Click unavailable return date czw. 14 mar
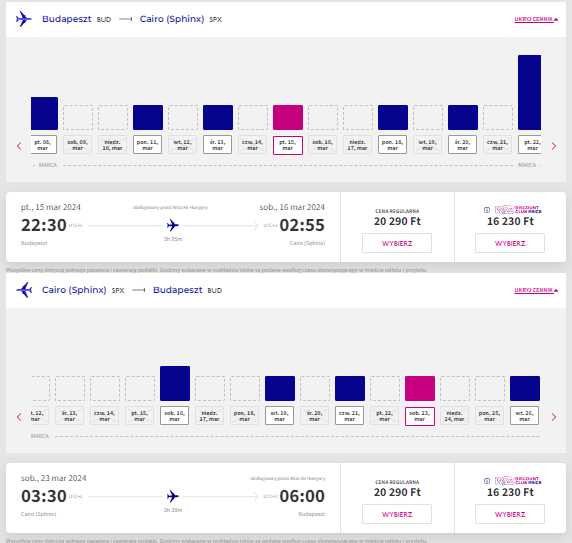The width and height of the screenshot is (572, 543). (x=104, y=416)
